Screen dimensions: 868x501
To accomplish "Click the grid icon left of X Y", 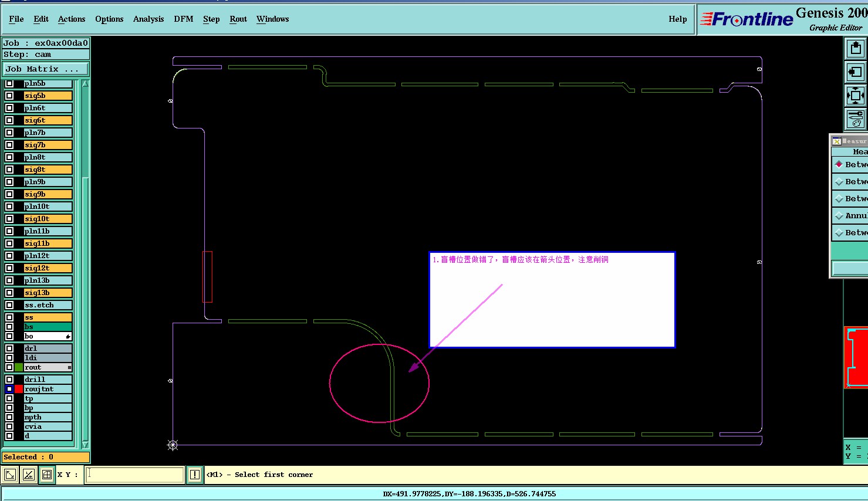I will [47, 475].
